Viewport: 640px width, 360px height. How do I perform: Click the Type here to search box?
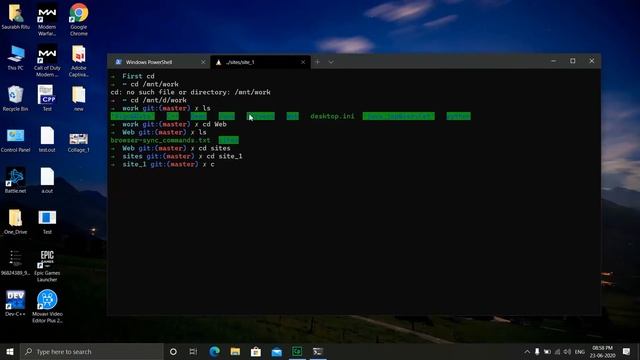92,351
